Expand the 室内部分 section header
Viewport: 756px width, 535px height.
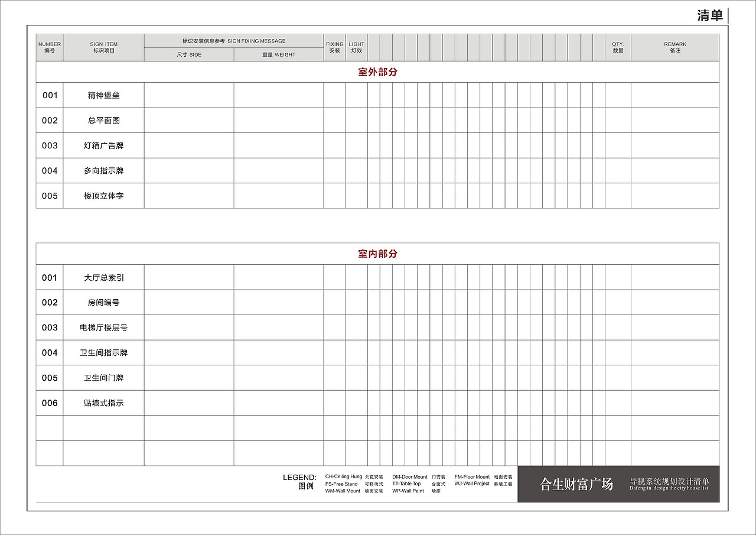click(378, 254)
